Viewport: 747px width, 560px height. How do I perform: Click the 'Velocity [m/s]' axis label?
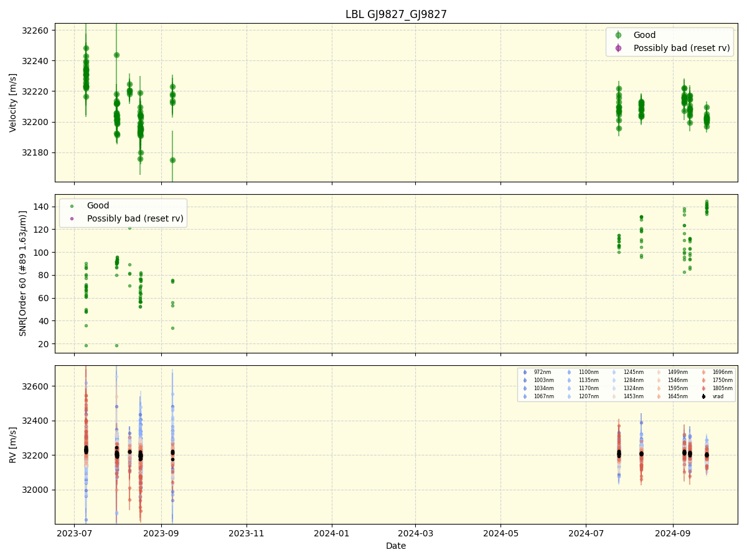pyautogui.click(x=13, y=103)
